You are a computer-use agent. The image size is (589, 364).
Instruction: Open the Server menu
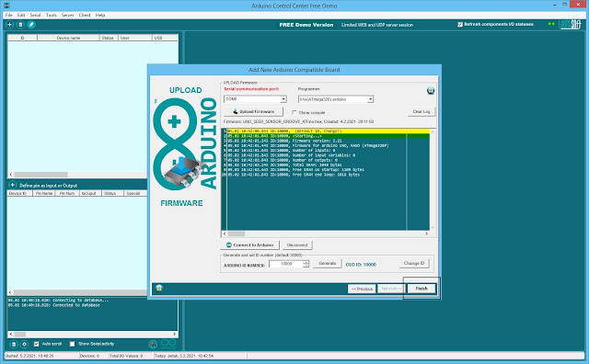point(67,15)
